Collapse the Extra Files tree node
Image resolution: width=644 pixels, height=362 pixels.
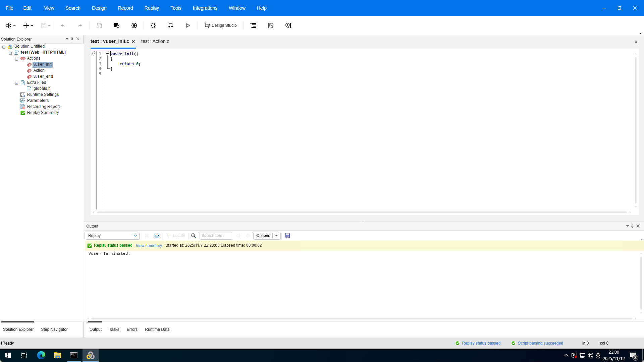16,83
